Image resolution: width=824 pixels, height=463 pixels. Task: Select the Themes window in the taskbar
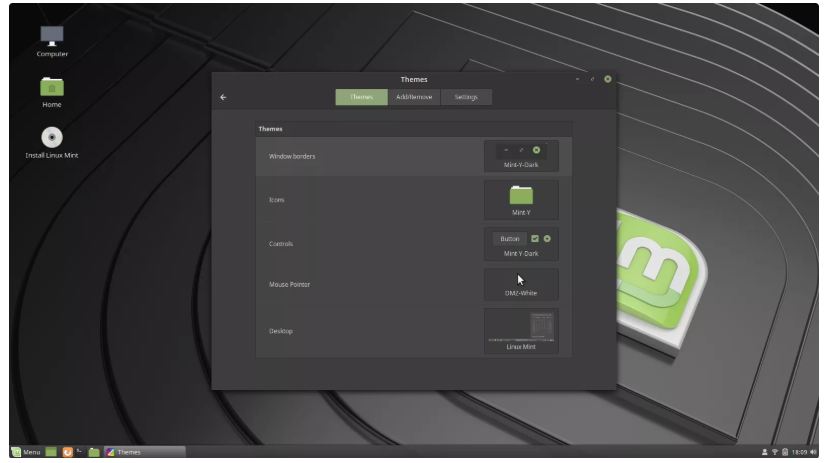point(145,452)
